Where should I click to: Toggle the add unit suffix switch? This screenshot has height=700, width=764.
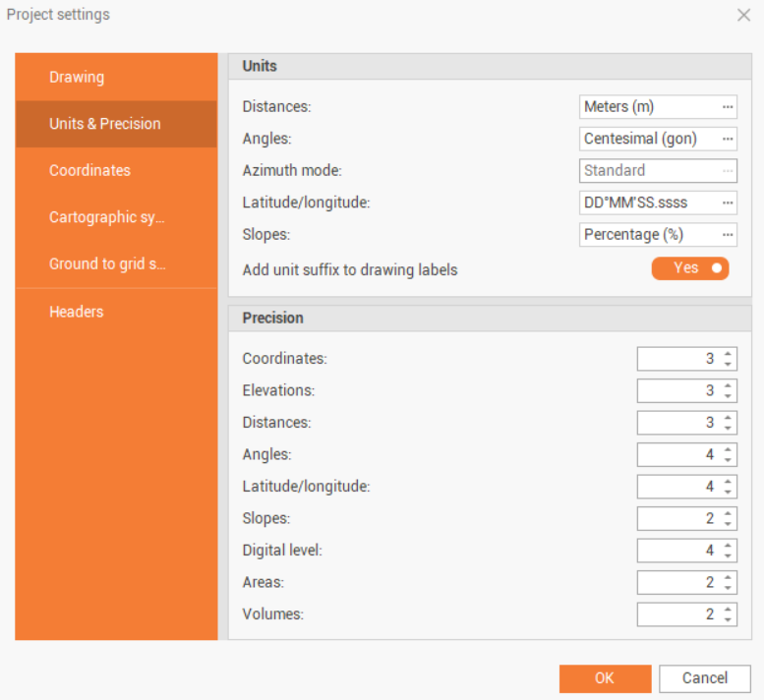click(x=690, y=268)
